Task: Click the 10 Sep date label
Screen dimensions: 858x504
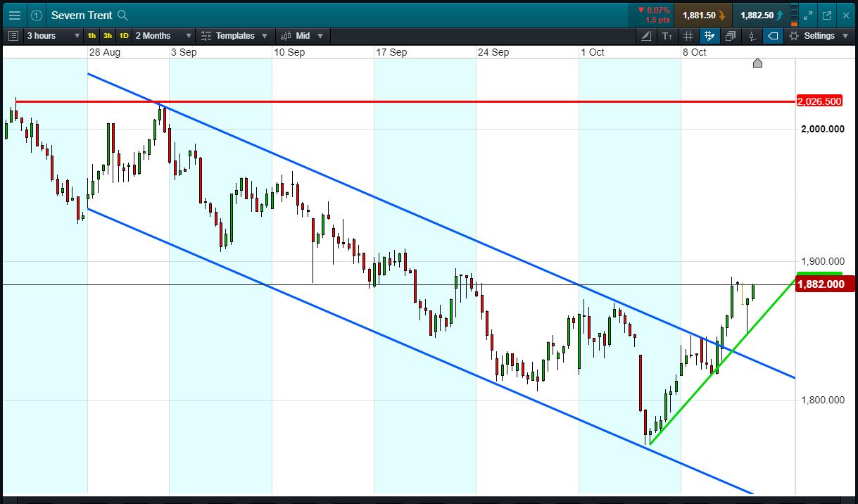Action: pyautogui.click(x=289, y=52)
